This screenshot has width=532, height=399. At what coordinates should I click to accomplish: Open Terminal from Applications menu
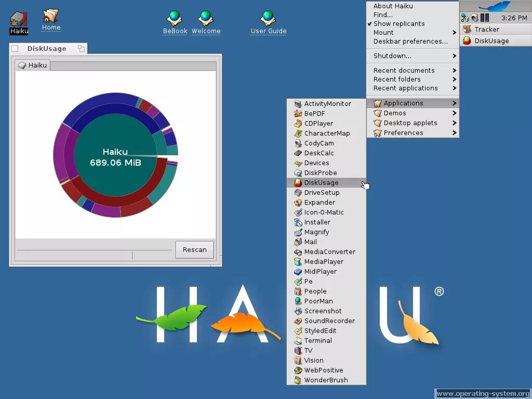click(x=326, y=340)
